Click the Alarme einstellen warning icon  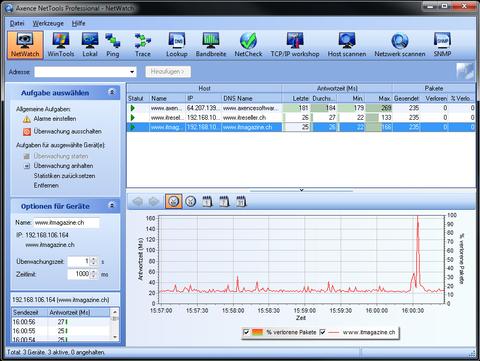pyautogui.click(x=27, y=119)
